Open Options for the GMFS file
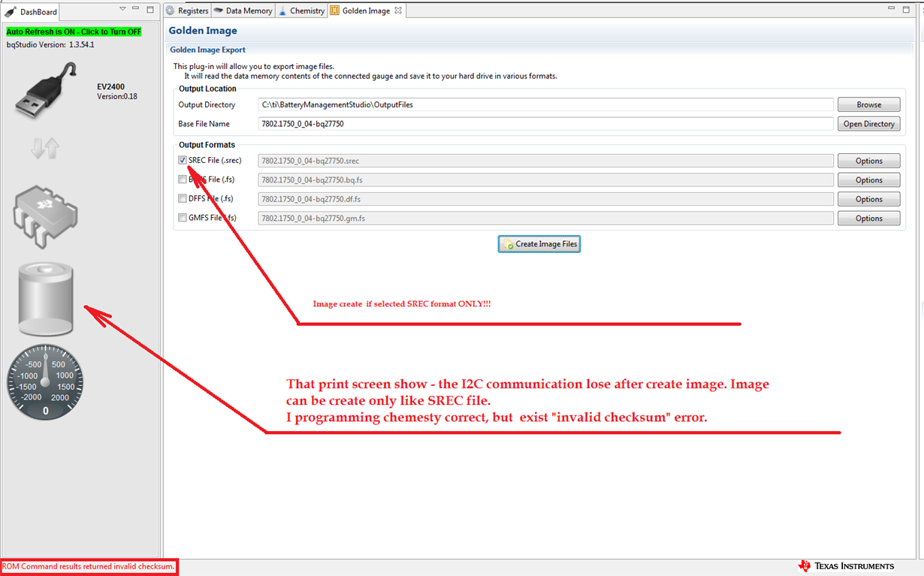The image size is (924, 576). [x=868, y=219]
